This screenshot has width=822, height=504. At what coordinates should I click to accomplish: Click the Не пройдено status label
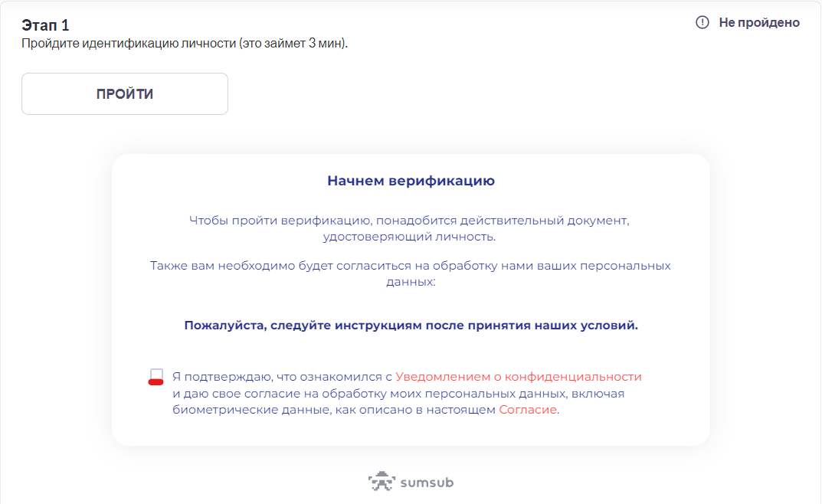pos(758,23)
